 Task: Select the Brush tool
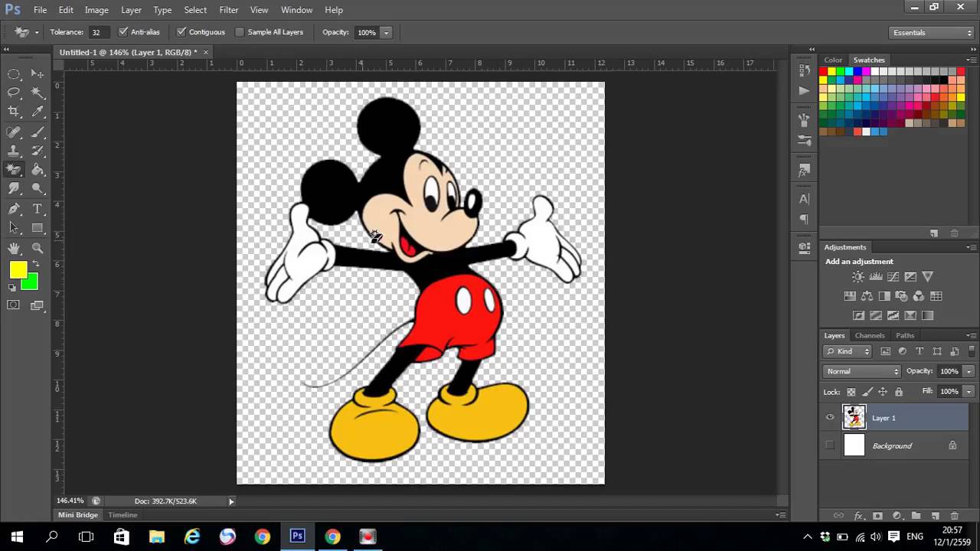click(37, 132)
